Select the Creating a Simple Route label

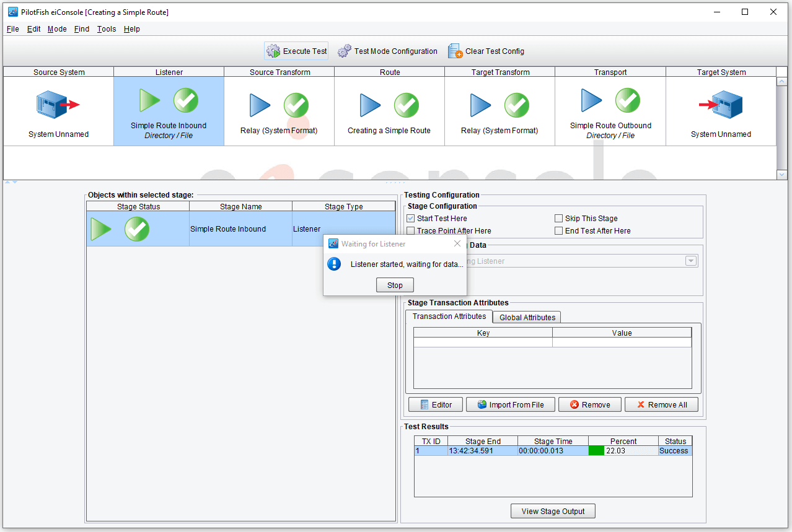389,131
